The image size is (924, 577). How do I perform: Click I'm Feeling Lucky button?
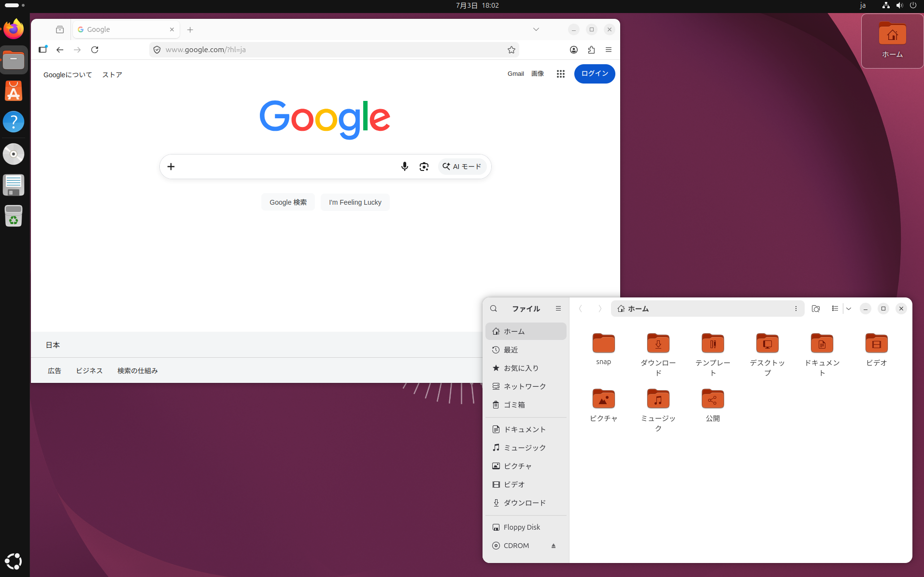tap(355, 202)
